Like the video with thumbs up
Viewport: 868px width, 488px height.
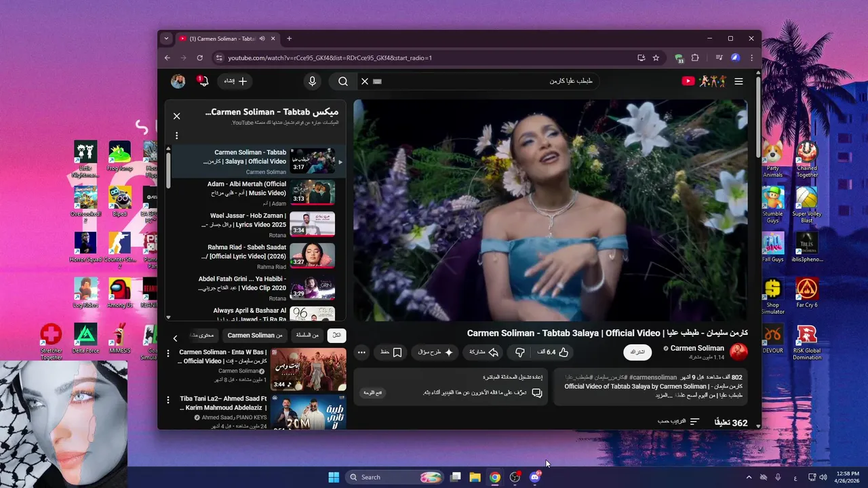553,352
